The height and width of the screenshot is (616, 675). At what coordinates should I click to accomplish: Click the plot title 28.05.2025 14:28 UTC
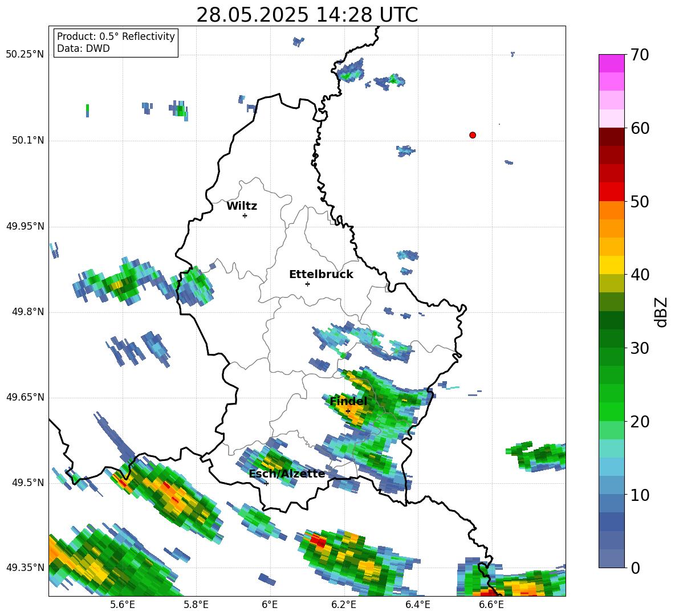click(x=307, y=15)
